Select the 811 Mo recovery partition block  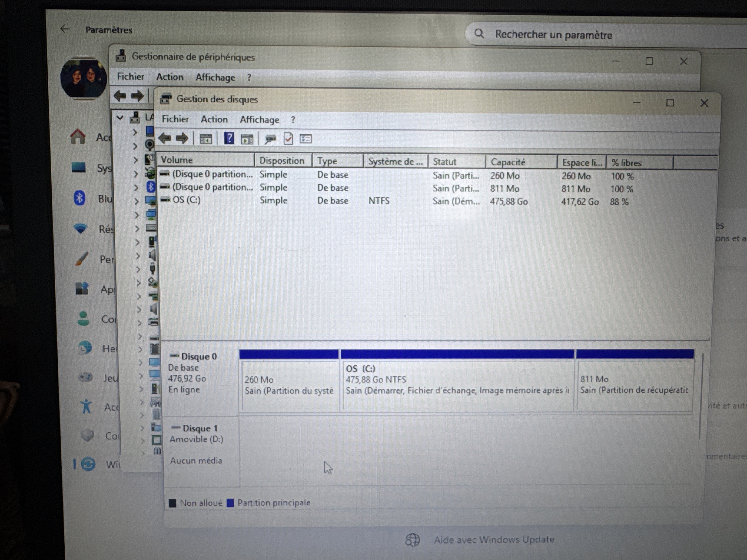635,380
